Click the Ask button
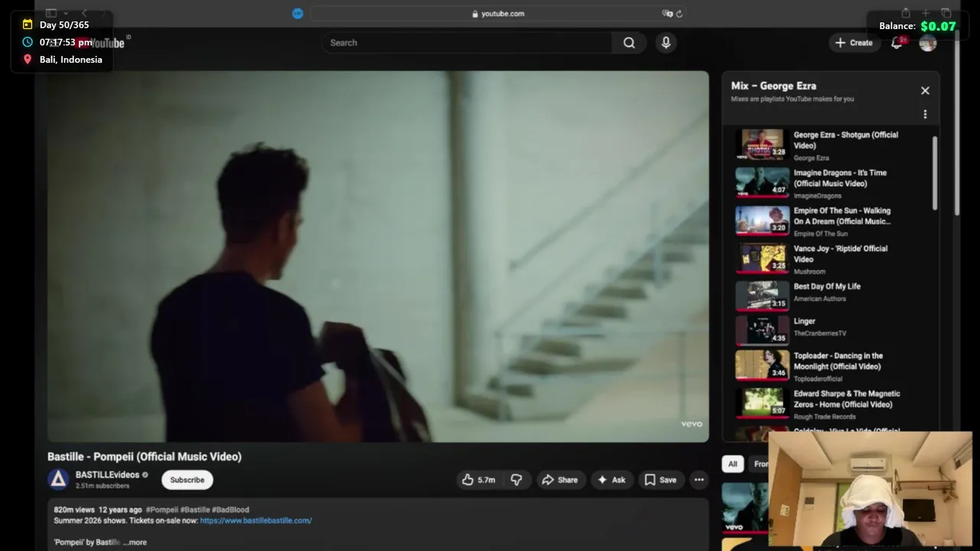 tap(611, 480)
